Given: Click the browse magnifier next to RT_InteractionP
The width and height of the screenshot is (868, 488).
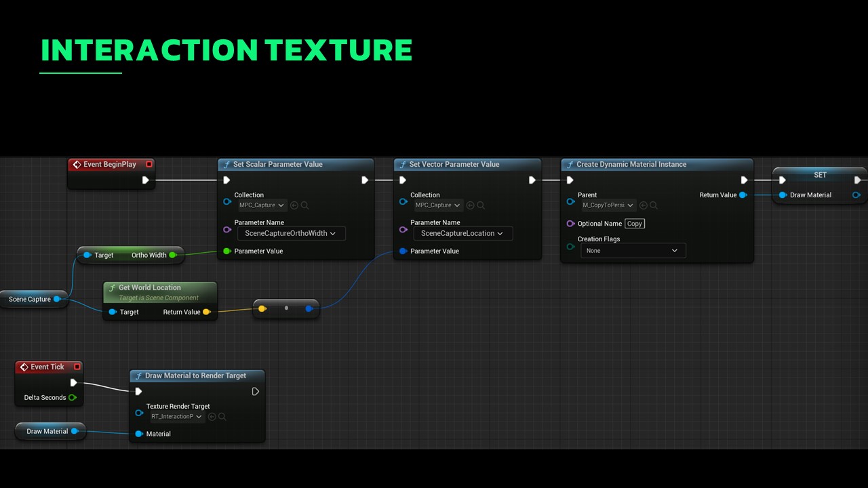Looking at the screenshot, I should point(222,417).
